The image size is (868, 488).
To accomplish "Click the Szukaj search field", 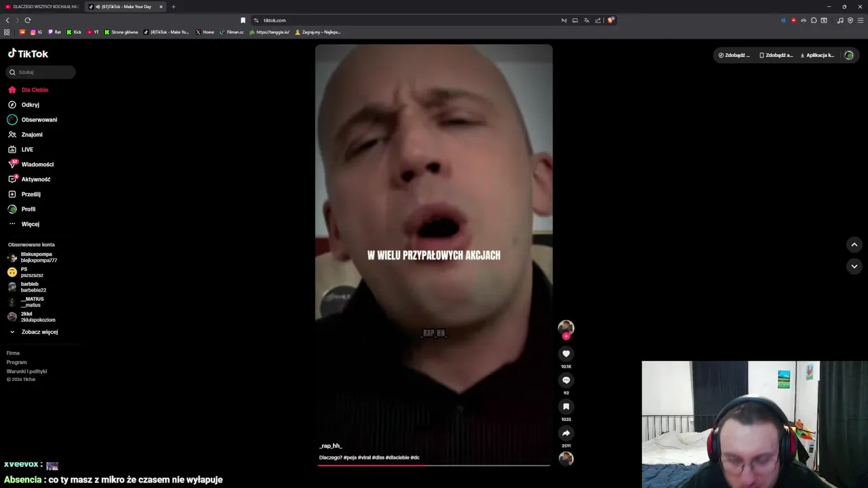I will pos(41,72).
